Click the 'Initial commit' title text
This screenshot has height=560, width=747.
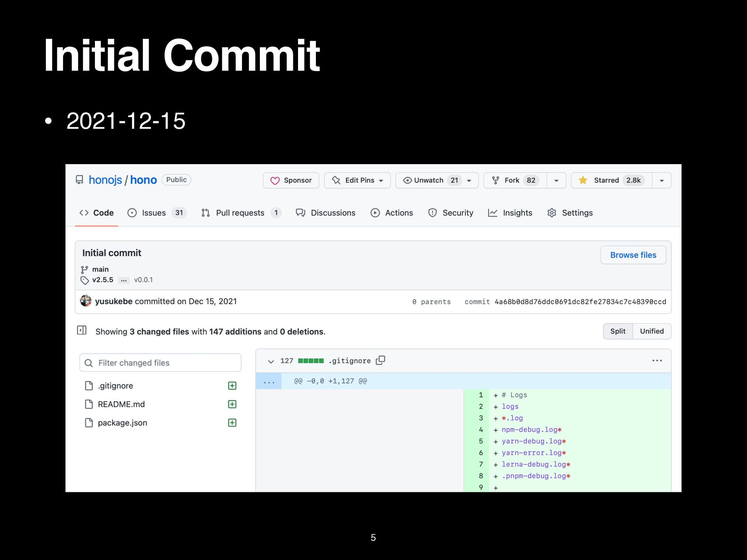112,253
